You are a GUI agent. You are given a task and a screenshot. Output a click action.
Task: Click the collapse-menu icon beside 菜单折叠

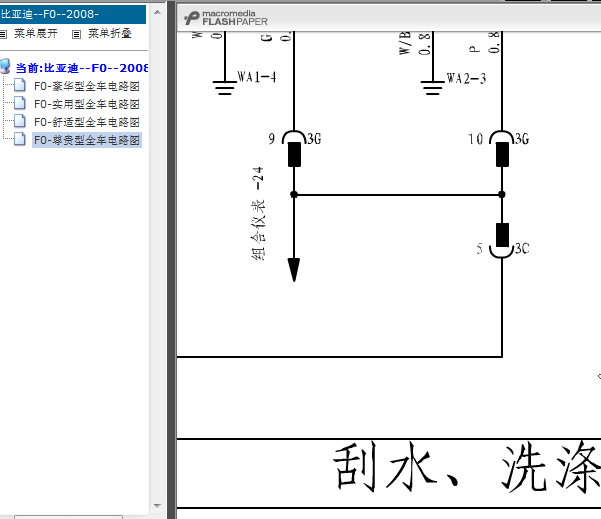click(77, 34)
